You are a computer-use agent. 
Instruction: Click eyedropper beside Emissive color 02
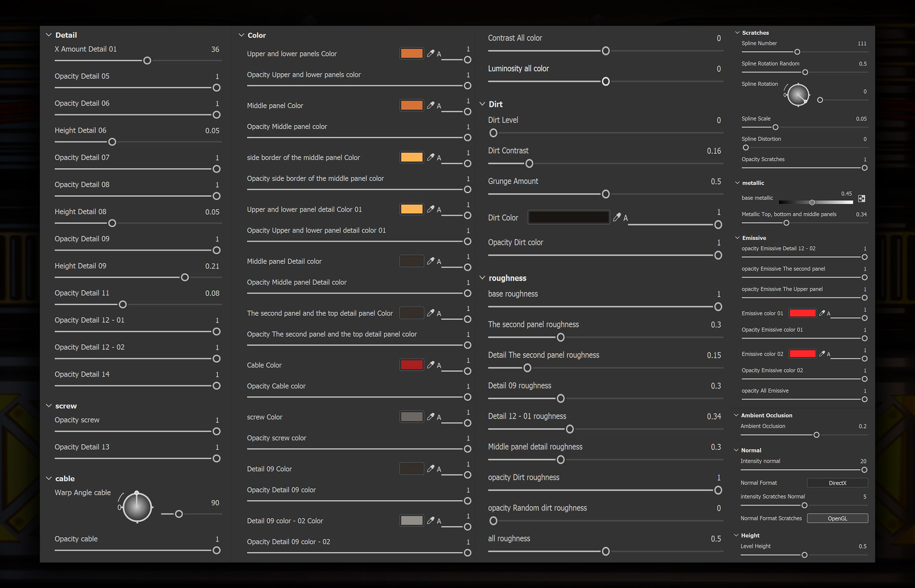click(822, 353)
